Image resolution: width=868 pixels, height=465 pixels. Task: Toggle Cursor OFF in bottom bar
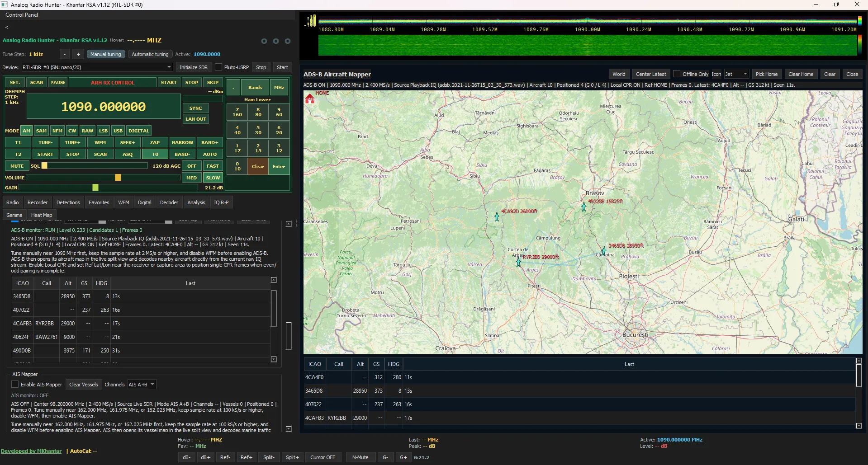point(323,457)
